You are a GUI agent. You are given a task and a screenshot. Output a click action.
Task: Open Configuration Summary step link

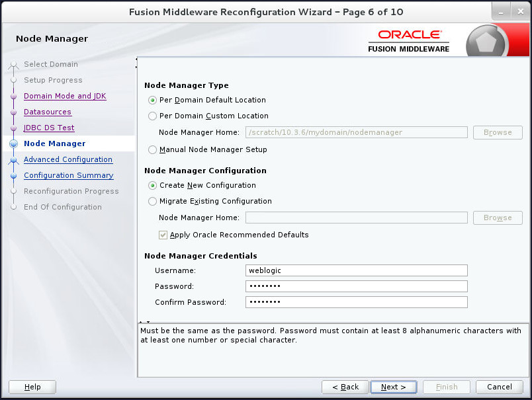coord(69,175)
